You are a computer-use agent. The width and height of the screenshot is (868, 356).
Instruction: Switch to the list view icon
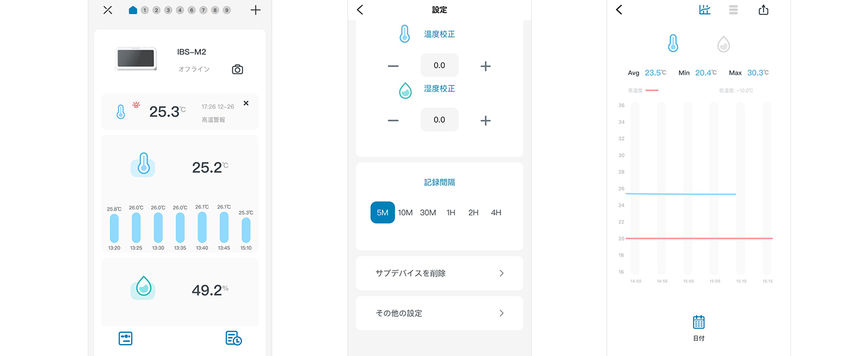coord(733,9)
